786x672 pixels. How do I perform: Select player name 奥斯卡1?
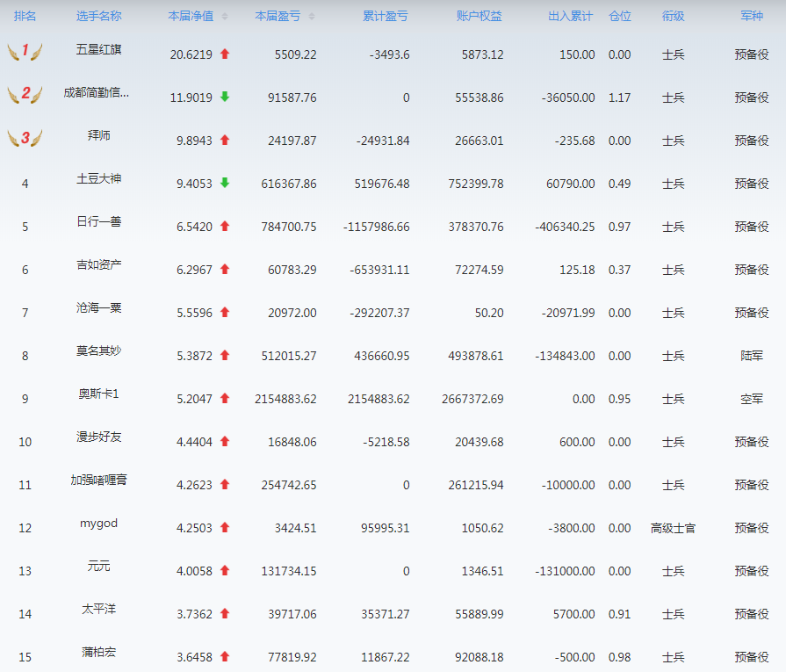pyautogui.click(x=98, y=394)
